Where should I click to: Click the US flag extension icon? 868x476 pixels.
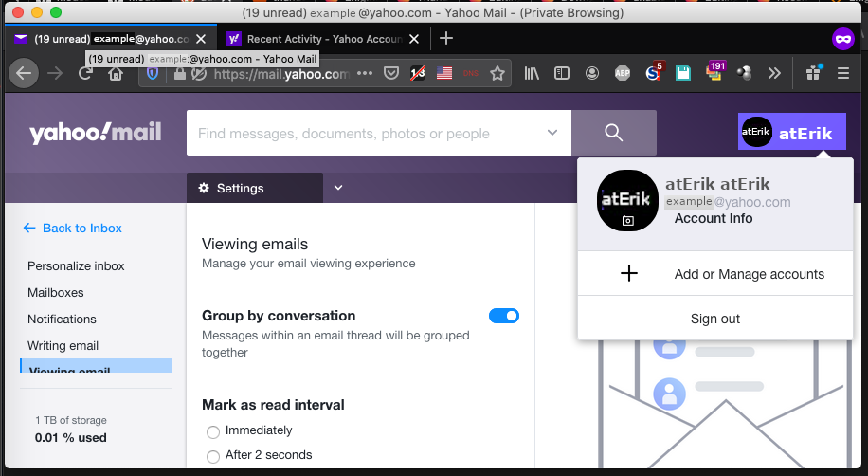[x=444, y=73]
